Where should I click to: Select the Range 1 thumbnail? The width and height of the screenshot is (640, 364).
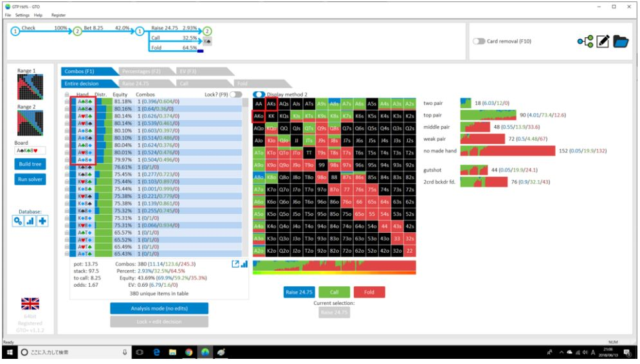coord(30,87)
